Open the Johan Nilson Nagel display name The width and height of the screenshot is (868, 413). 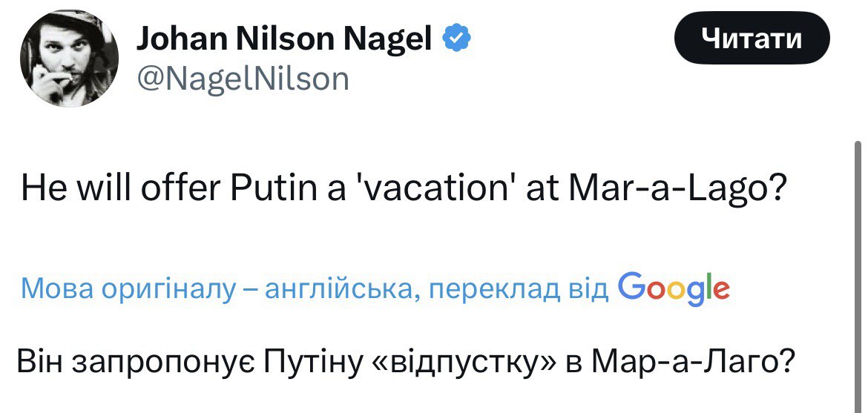tap(283, 39)
